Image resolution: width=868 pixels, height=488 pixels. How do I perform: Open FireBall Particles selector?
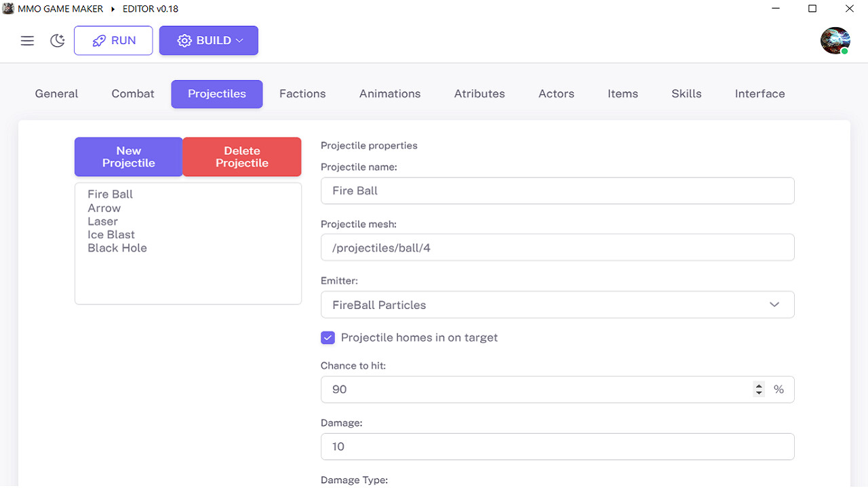pos(557,304)
